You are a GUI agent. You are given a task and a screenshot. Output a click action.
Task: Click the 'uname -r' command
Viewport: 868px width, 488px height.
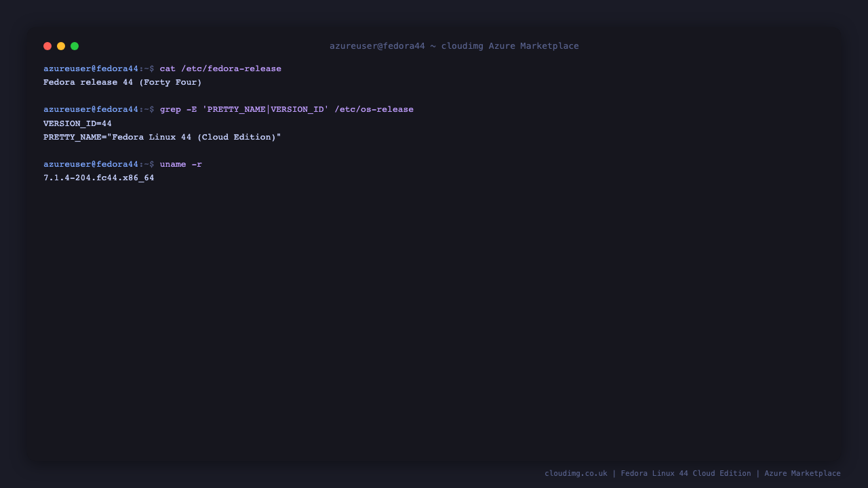pyautogui.click(x=181, y=164)
